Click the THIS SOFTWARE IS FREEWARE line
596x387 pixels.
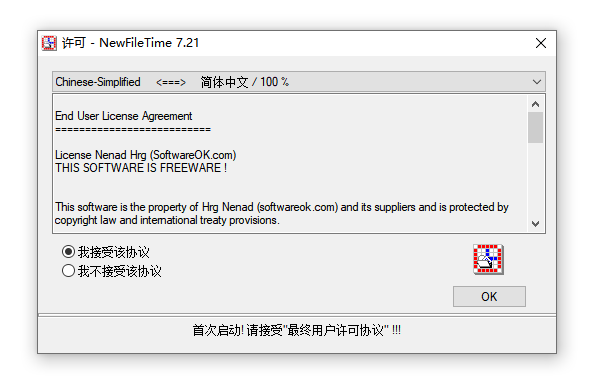pos(141,168)
